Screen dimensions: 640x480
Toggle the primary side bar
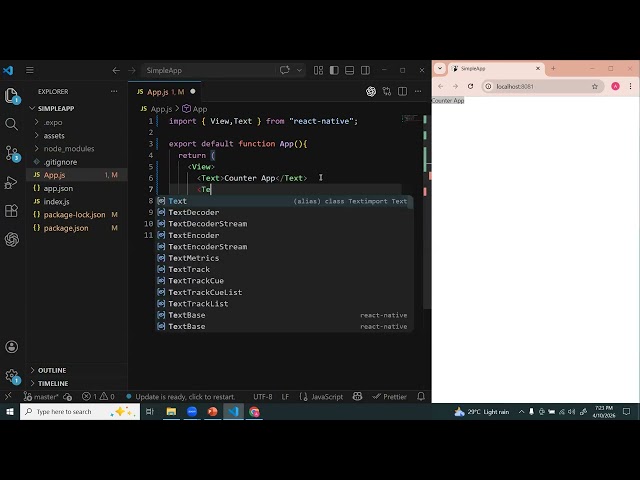click(x=334, y=70)
